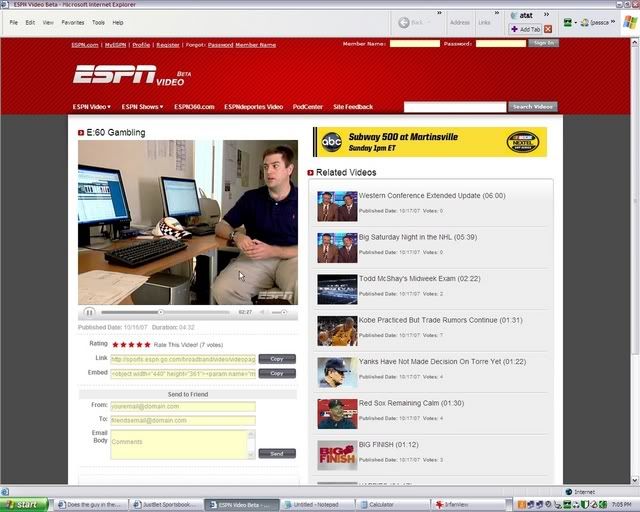Open the Favorites menu in menu bar
The width and height of the screenshot is (640, 512).
click(x=73, y=22)
